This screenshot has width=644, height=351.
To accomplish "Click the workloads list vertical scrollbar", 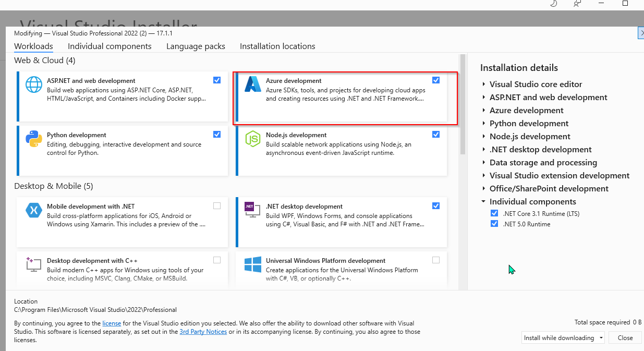I will coord(462,104).
